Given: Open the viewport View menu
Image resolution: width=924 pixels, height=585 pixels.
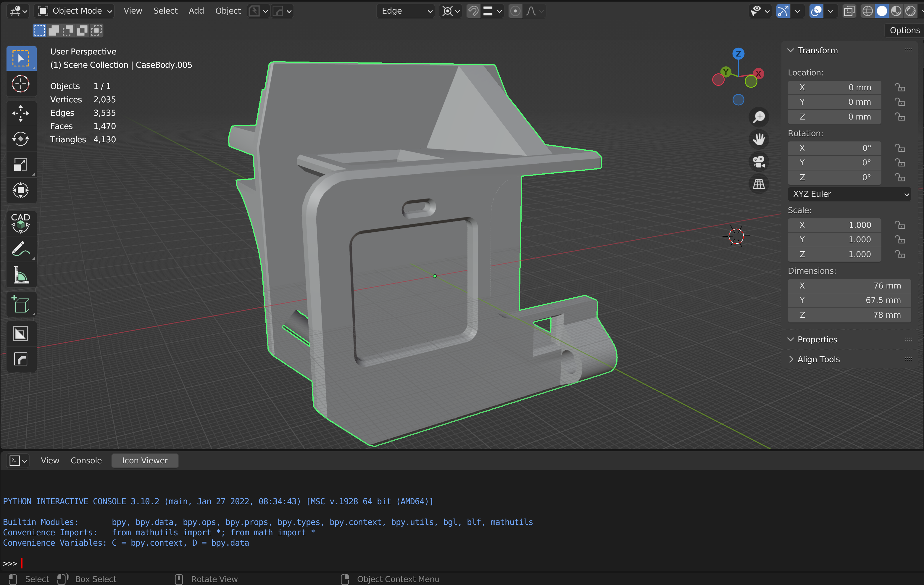Looking at the screenshot, I should point(133,11).
